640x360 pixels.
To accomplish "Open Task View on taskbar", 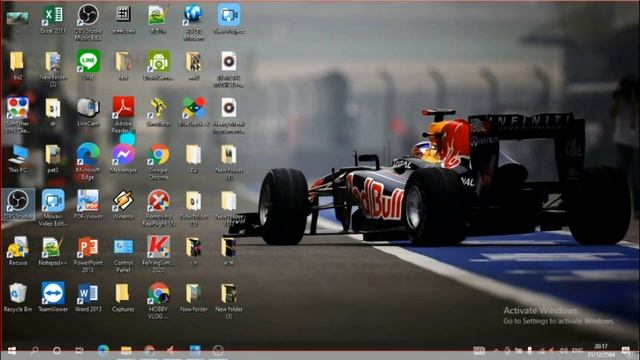I will pyautogui.click(x=79, y=351).
